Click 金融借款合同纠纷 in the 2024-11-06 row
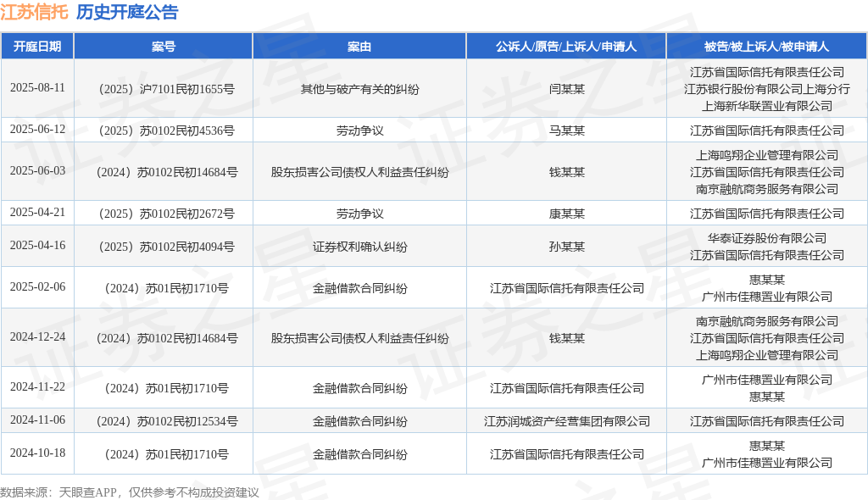 [359, 421]
